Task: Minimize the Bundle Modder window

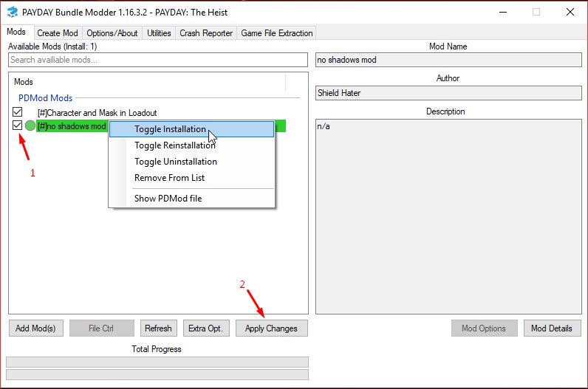Action: click(x=503, y=12)
